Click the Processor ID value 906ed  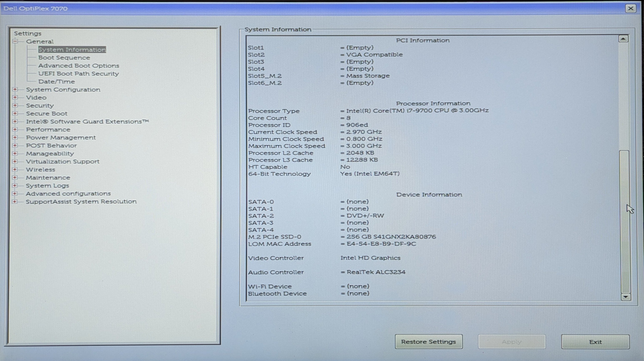pyautogui.click(x=357, y=125)
